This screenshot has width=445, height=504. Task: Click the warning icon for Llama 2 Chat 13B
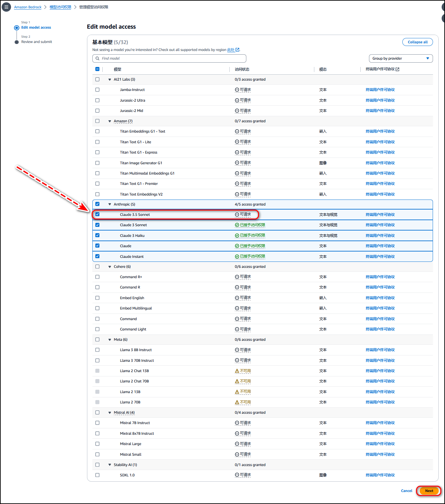pos(237,371)
